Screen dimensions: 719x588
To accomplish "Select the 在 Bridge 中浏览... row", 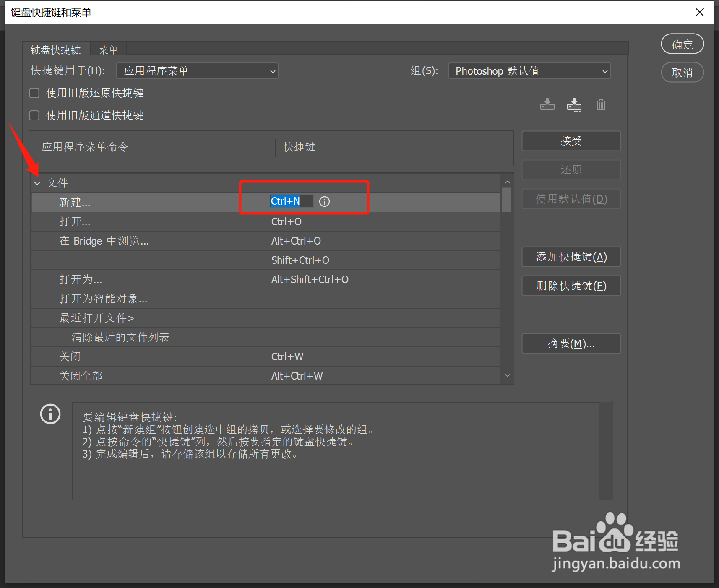I will pyautogui.click(x=265, y=241).
